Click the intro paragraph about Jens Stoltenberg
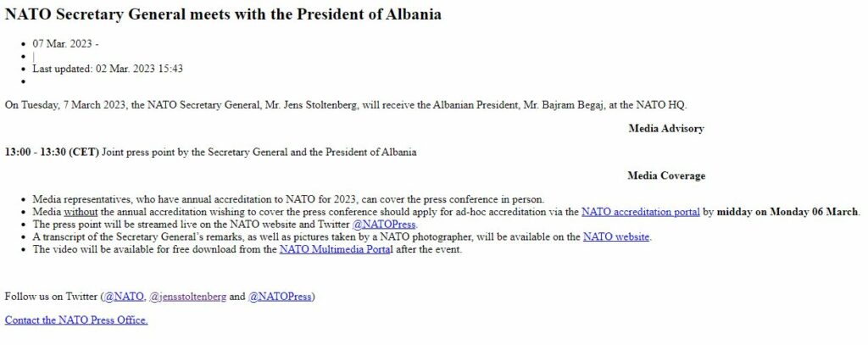The width and height of the screenshot is (868, 345). [346, 105]
